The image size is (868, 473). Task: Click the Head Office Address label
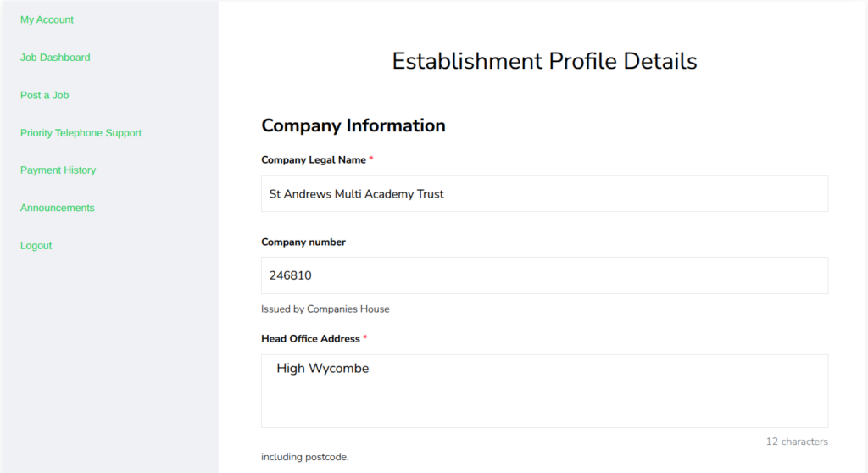tap(310, 339)
